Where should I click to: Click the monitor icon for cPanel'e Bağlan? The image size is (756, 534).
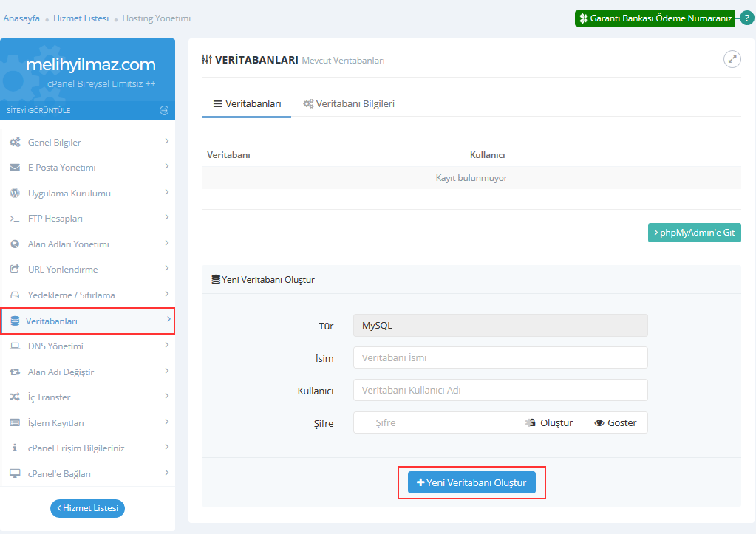pos(15,474)
